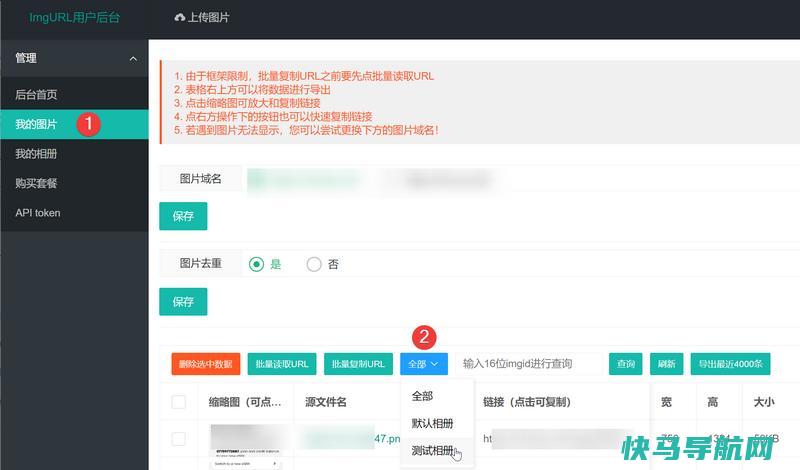Save the 图片去重 setting with 保存

(183, 302)
